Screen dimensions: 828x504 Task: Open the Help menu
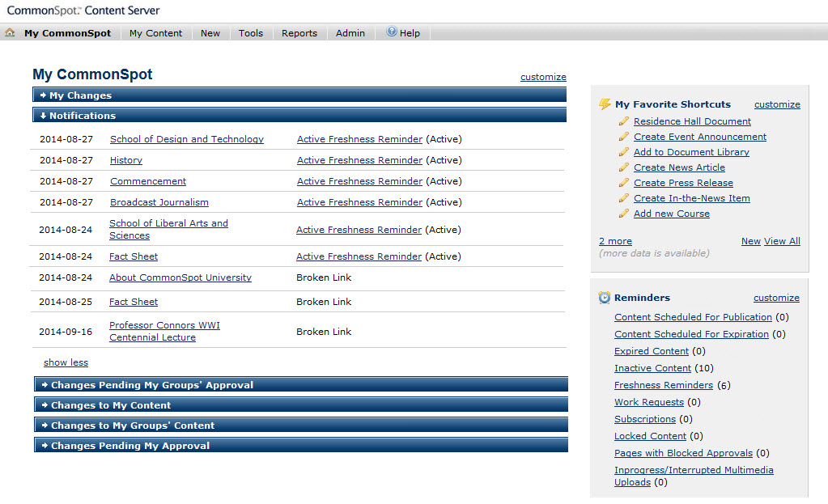click(410, 32)
